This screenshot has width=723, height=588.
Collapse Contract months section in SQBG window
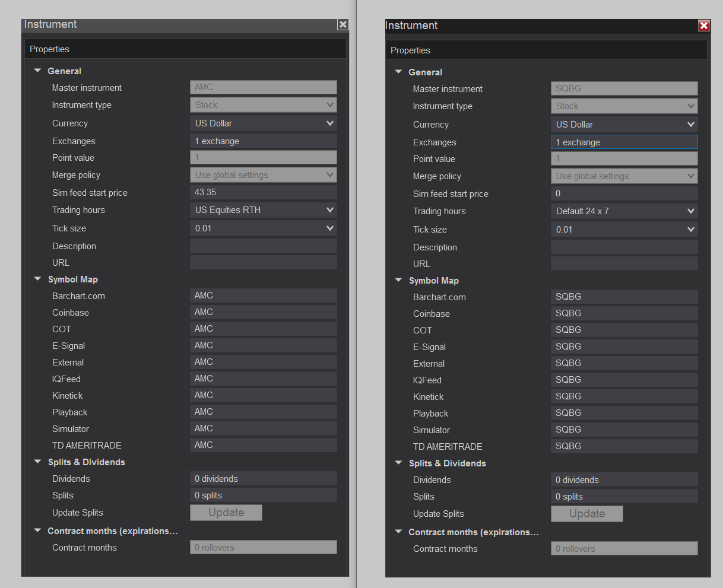398,532
